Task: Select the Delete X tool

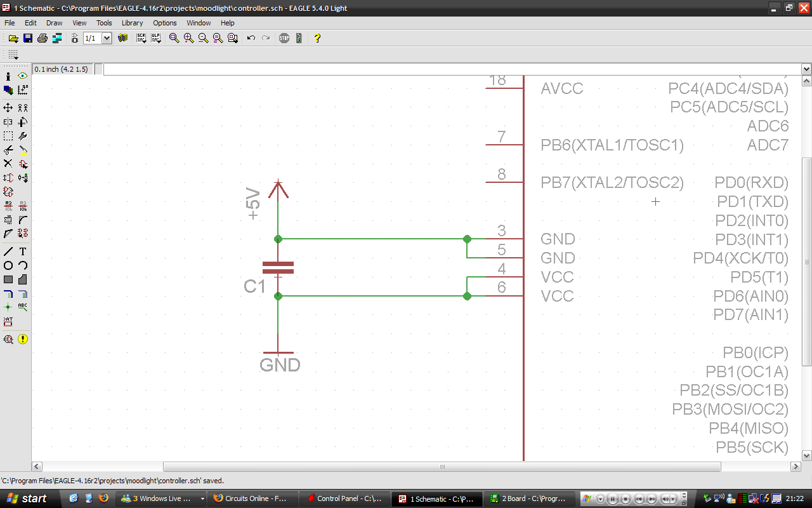Action: pos(8,164)
